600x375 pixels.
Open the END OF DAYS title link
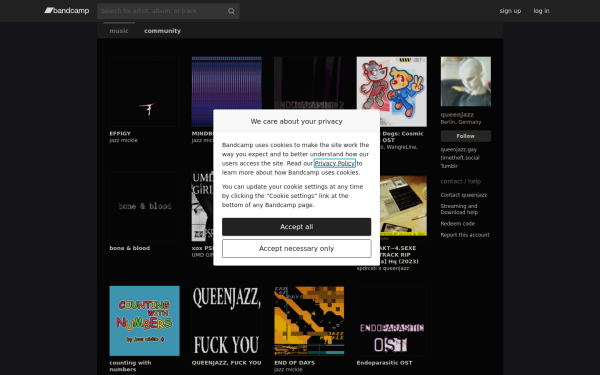click(294, 363)
